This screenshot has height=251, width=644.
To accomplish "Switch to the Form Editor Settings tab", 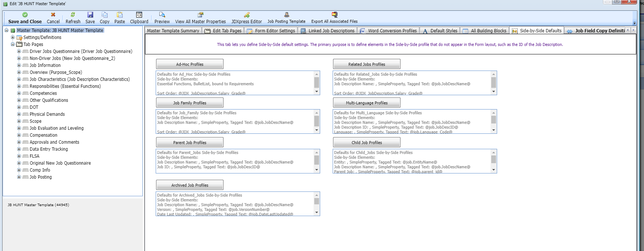I will pyautogui.click(x=271, y=31).
